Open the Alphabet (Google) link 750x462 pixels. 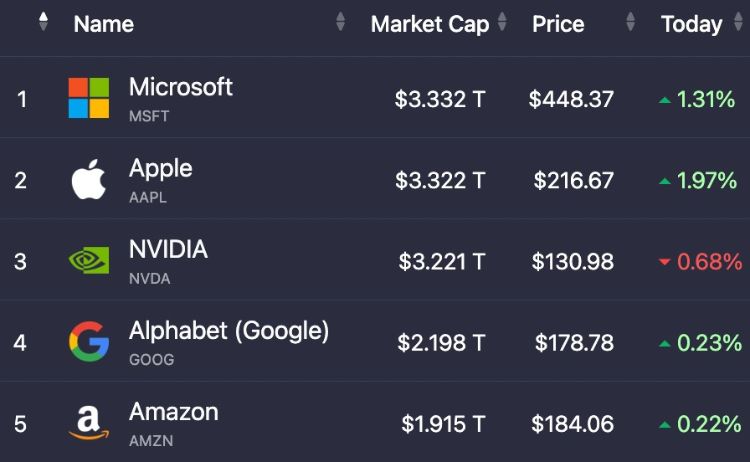pos(228,330)
